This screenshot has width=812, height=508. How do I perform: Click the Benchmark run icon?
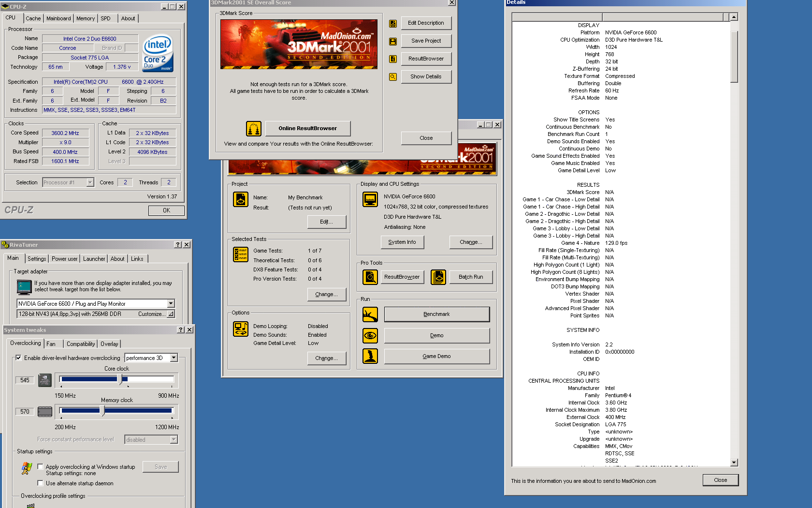[x=370, y=314]
